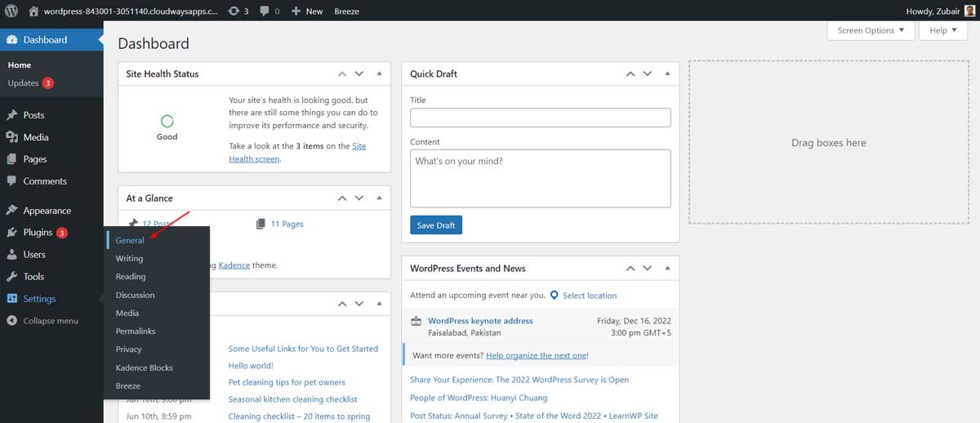Open the Updates sidebar item
Screen dimensions: 980x423
31,83
